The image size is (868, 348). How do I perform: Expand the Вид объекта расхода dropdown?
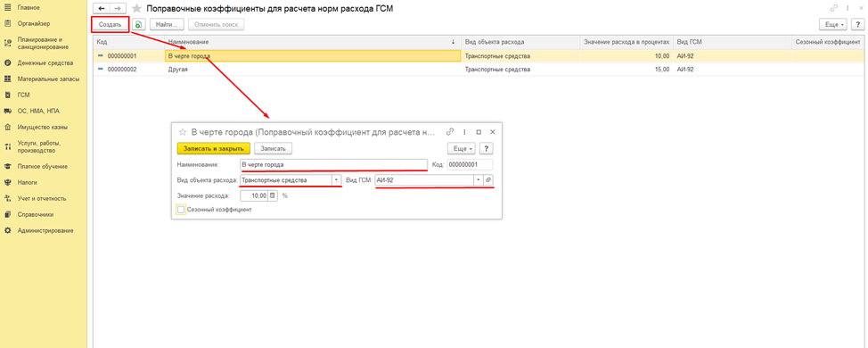coord(336,180)
